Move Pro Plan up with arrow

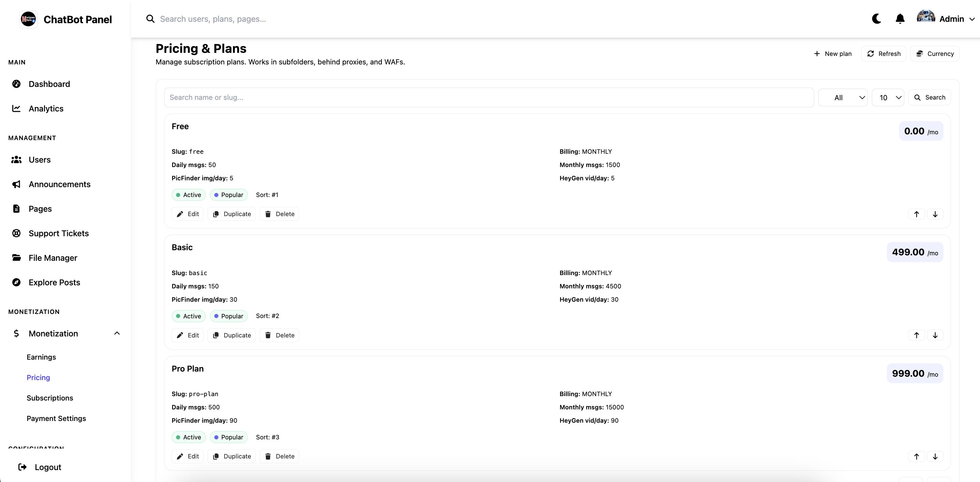[916, 456]
